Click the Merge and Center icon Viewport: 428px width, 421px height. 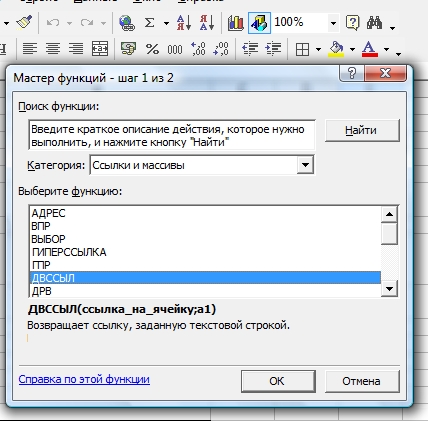tap(100, 49)
